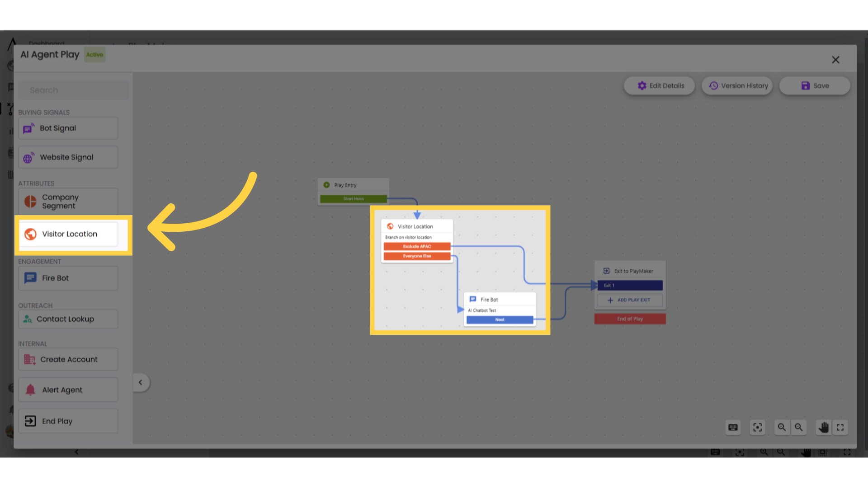Image resolution: width=868 pixels, height=488 pixels.
Task: Toggle the Active status badge on play
Action: (x=94, y=54)
